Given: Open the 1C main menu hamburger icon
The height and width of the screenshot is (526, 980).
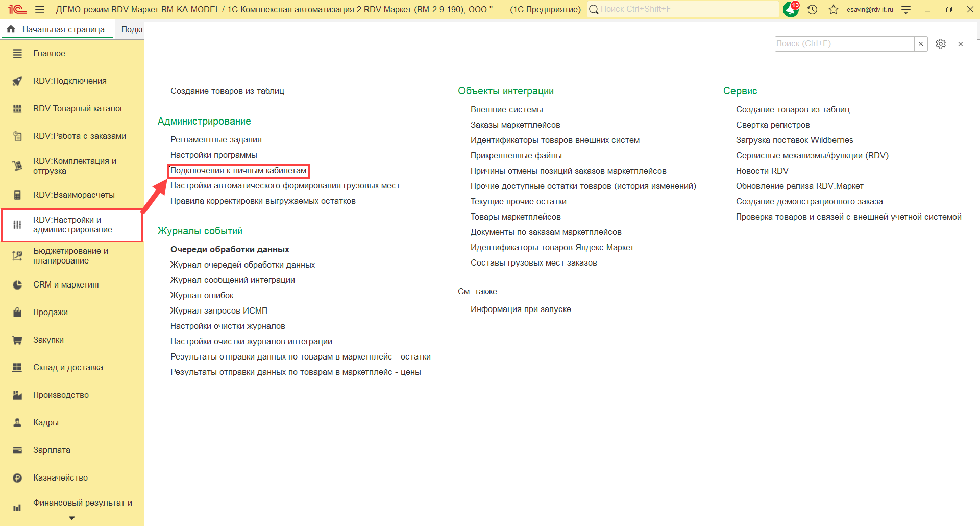Looking at the screenshot, I should 40,9.
